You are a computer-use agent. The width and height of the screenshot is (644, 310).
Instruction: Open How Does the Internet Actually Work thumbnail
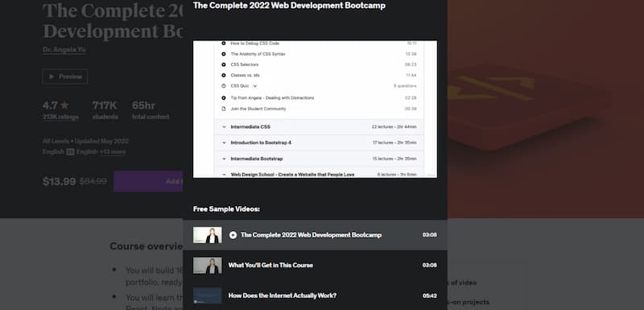(x=208, y=296)
